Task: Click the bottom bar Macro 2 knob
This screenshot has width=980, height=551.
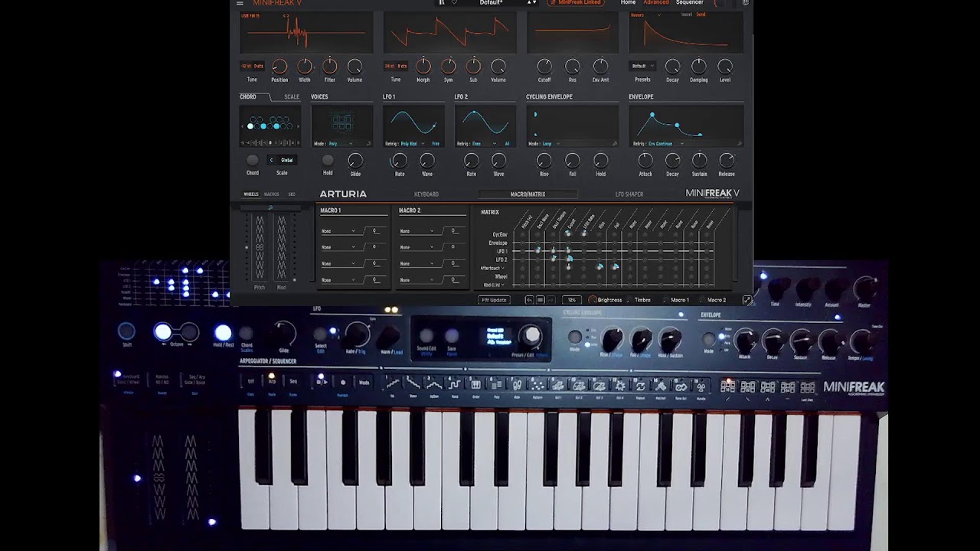Action: [702, 300]
